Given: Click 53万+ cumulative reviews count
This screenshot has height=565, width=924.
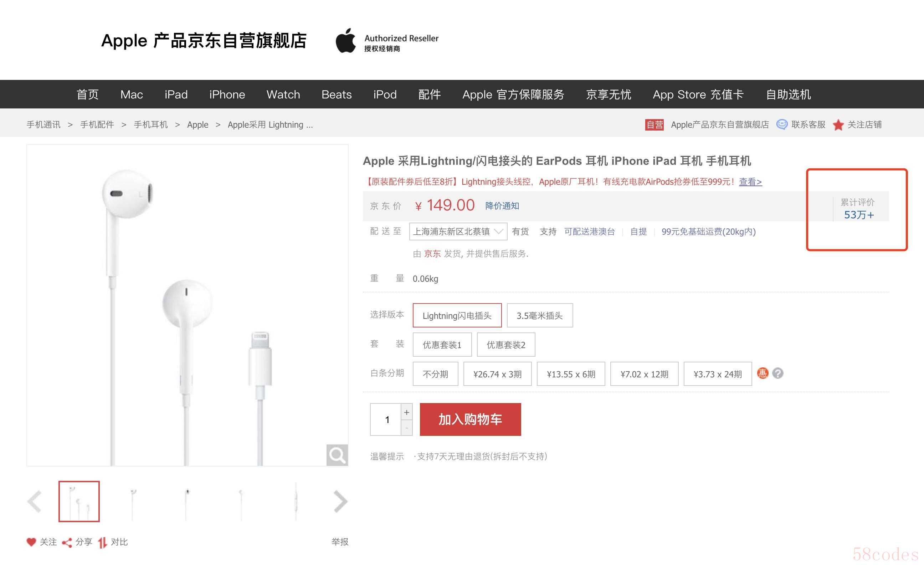Looking at the screenshot, I should pyautogui.click(x=859, y=215).
